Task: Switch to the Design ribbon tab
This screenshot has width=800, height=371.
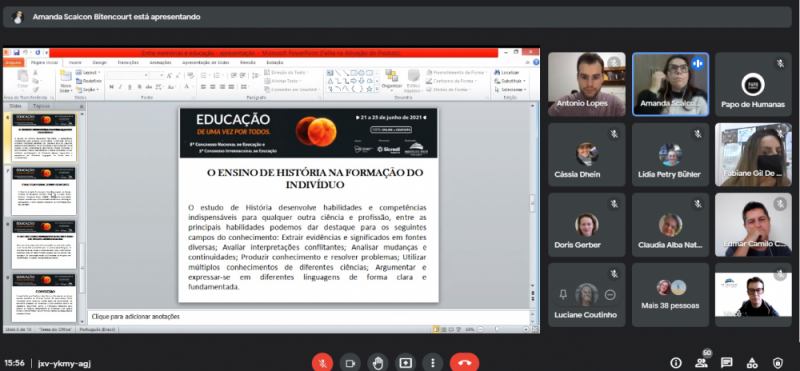Action: [99, 62]
